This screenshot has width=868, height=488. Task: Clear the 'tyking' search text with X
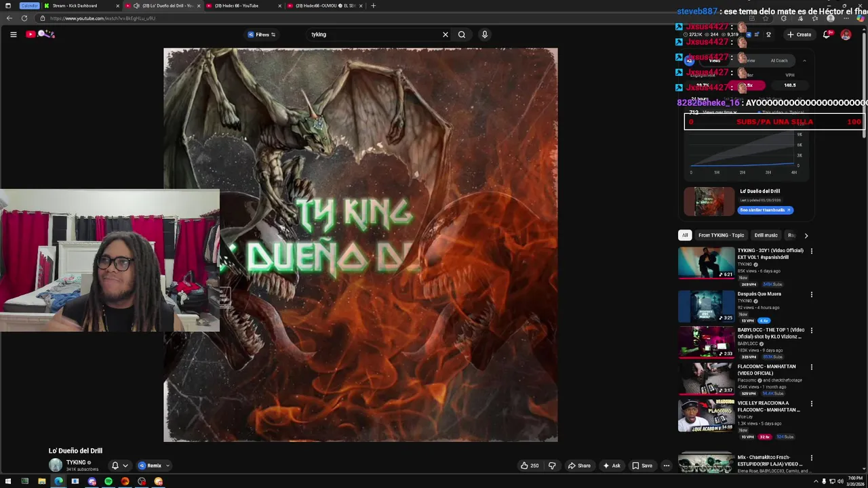(x=446, y=35)
